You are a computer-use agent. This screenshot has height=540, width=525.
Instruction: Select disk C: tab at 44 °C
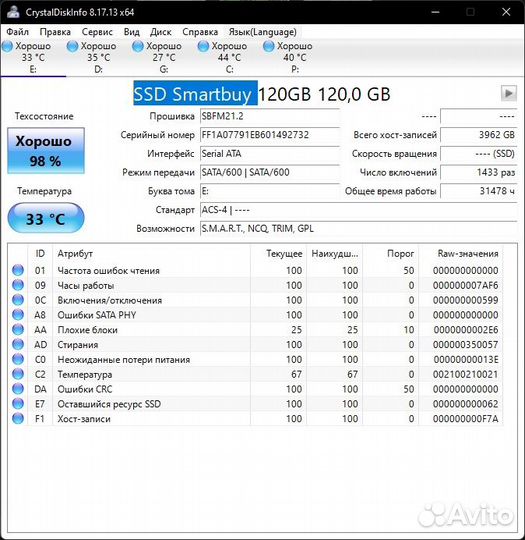click(229, 57)
